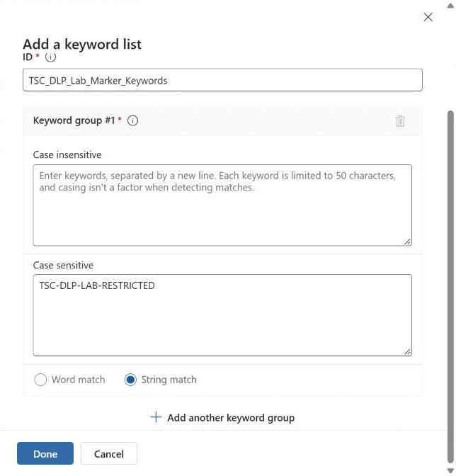This screenshot has width=456, height=476.
Task: Click the scrollbar down arrow
Action: tap(450, 470)
